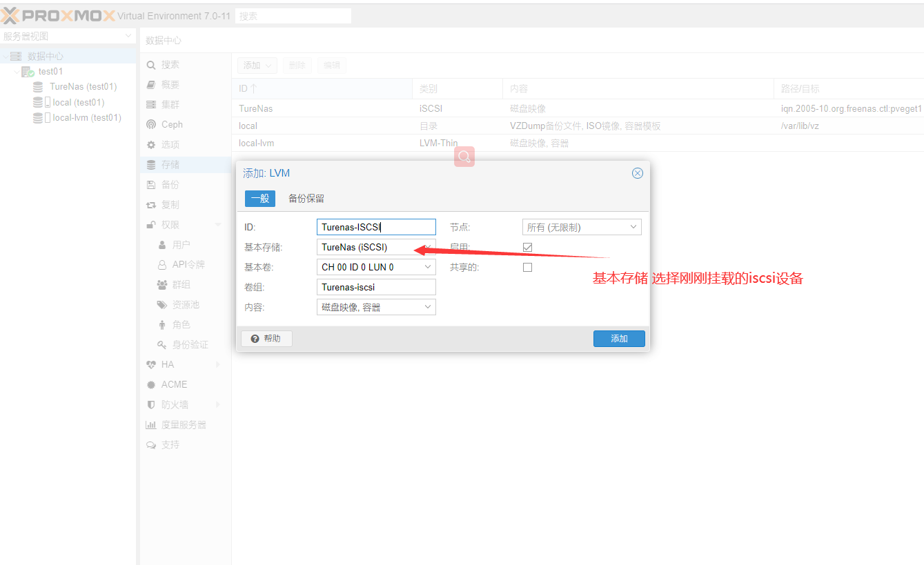Click the Proxmox logo

point(57,15)
